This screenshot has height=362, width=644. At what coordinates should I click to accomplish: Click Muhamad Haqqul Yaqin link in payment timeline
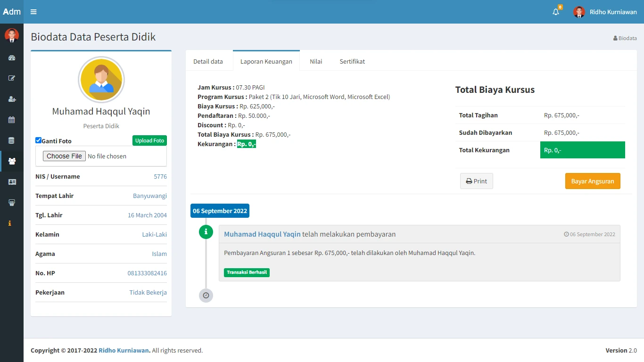[x=262, y=234]
